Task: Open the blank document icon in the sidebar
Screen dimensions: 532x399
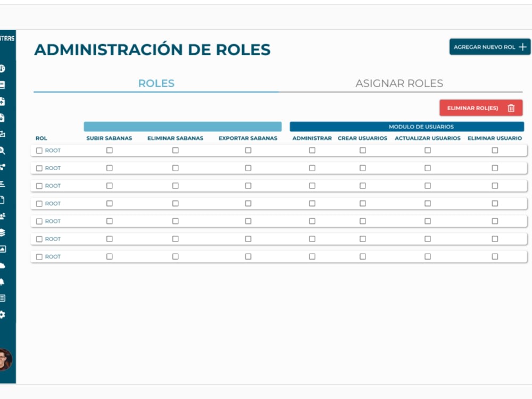Action: pos(2,200)
